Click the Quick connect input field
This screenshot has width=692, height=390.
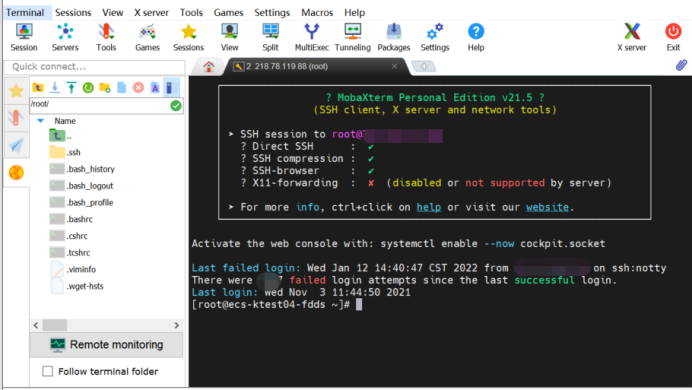pos(94,67)
